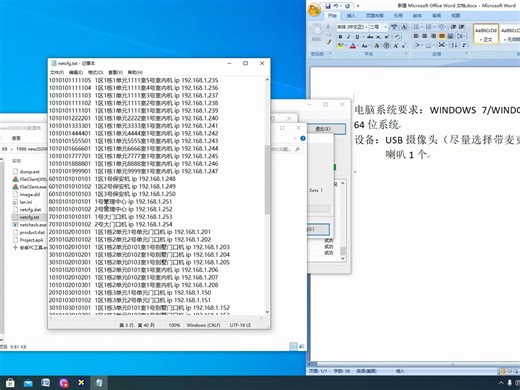Expand the bullets list dropdown arrow
Viewport: 520px width, 390px height.
point(422,27)
